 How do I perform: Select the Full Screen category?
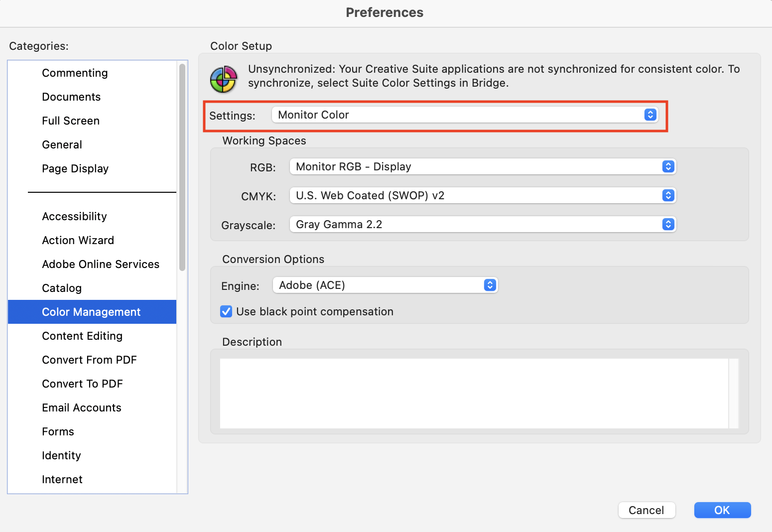click(70, 121)
